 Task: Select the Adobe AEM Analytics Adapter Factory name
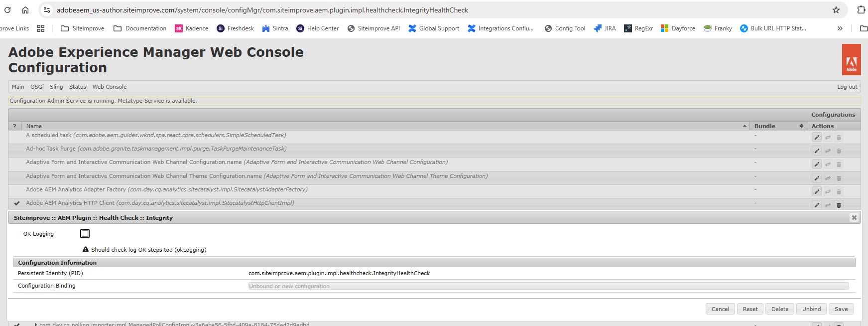167,189
